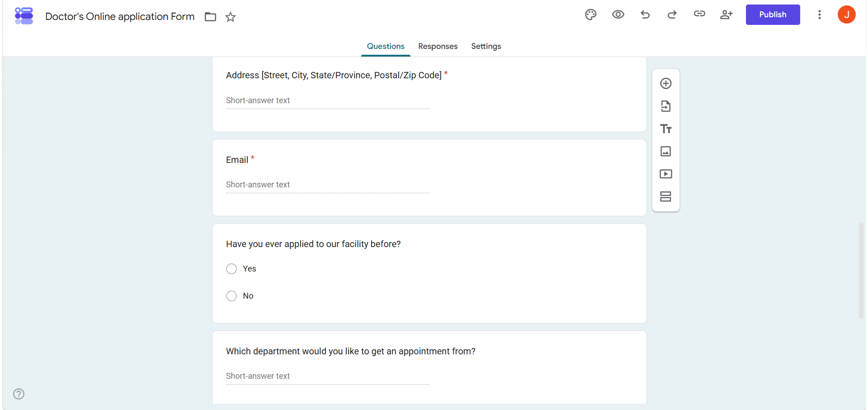Move form to folder icon
The width and height of the screenshot is (868, 410).
coord(210,17)
